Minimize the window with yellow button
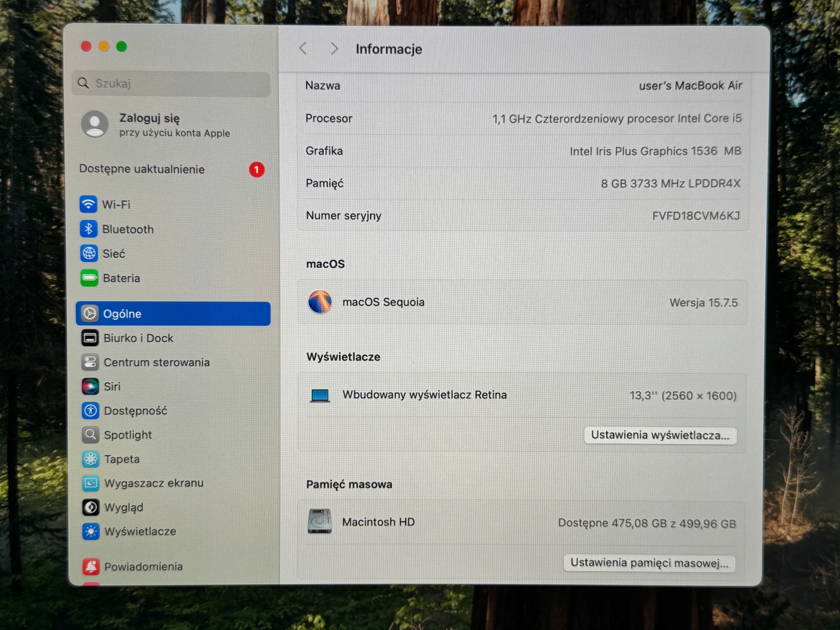 click(104, 46)
